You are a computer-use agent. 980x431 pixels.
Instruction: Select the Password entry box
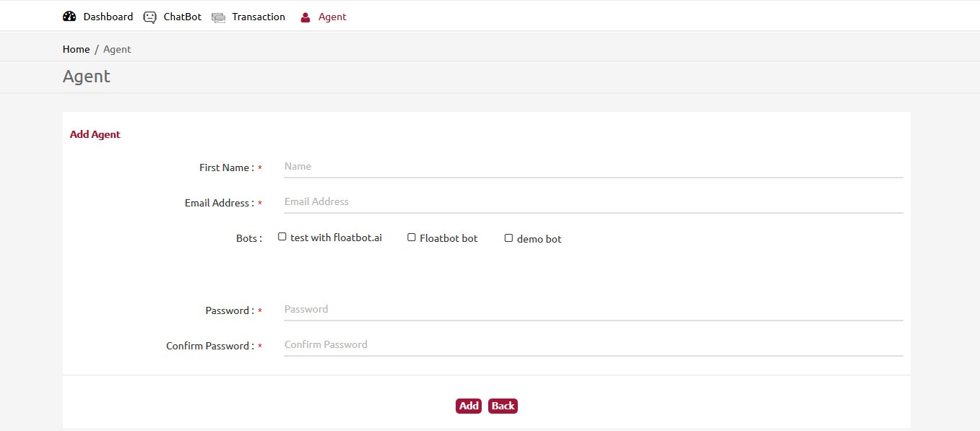(592, 309)
